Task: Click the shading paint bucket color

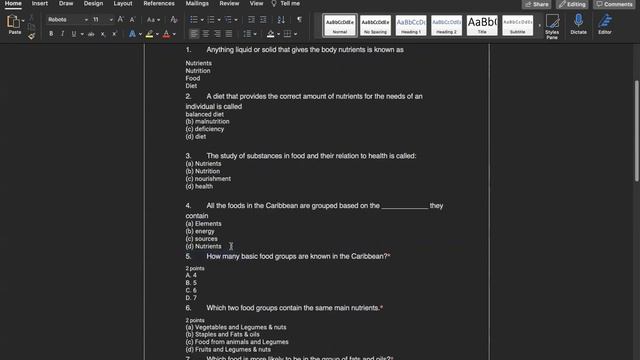Action: tap(271, 34)
